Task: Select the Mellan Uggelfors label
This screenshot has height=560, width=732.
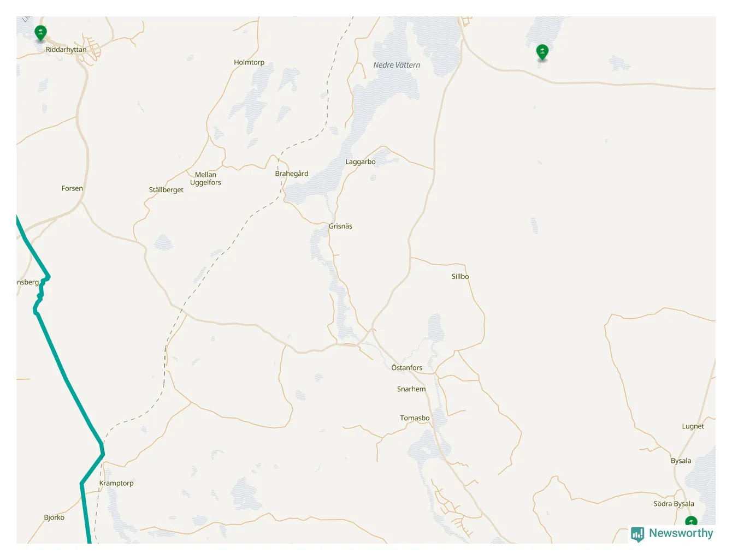Action: [x=205, y=179]
